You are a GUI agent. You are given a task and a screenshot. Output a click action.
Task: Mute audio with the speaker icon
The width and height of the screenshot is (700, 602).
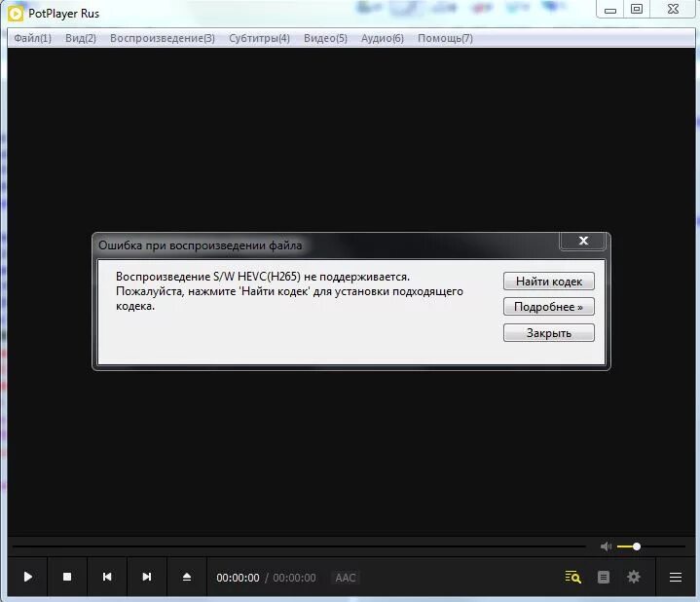pyautogui.click(x=606, y=546)
